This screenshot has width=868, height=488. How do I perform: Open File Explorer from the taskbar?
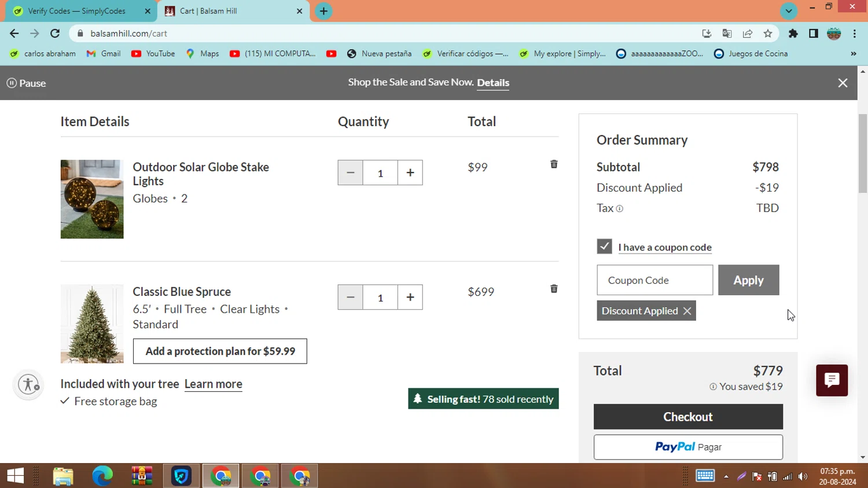[x=63, y=476]
